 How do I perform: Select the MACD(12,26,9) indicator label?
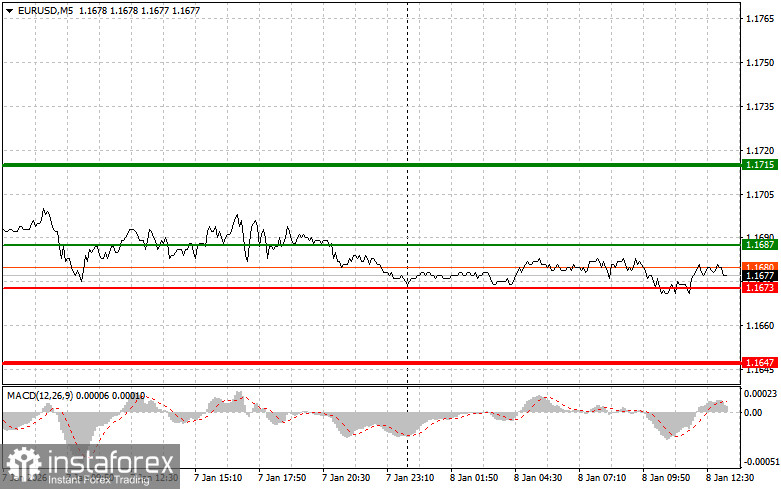click(x=40, y=395)
